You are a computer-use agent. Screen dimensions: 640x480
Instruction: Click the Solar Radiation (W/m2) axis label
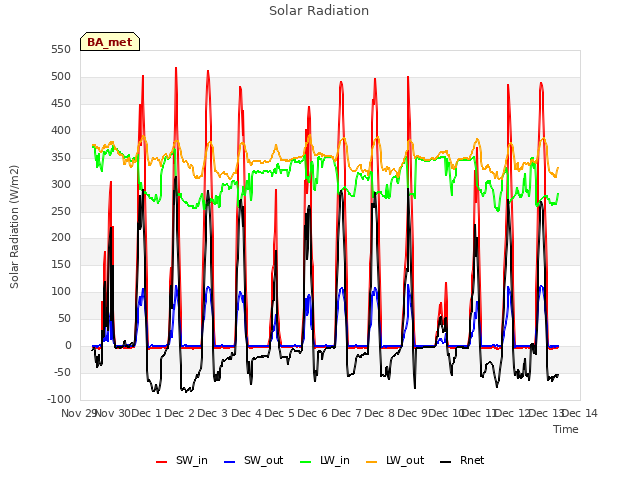14,227
